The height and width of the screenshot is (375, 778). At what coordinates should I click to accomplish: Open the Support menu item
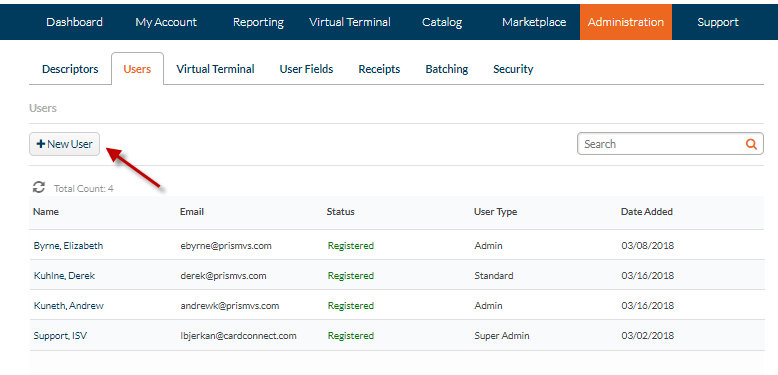(718, 22)
